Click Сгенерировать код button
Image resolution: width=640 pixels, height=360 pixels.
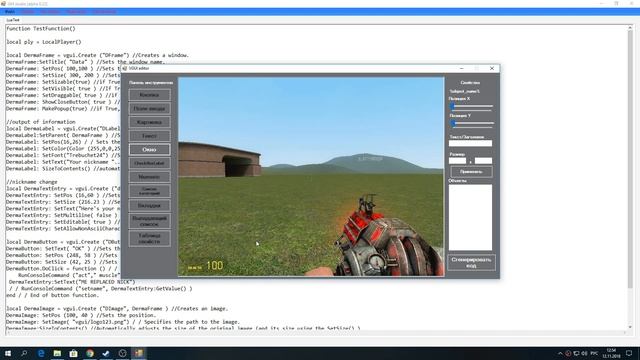471,262
